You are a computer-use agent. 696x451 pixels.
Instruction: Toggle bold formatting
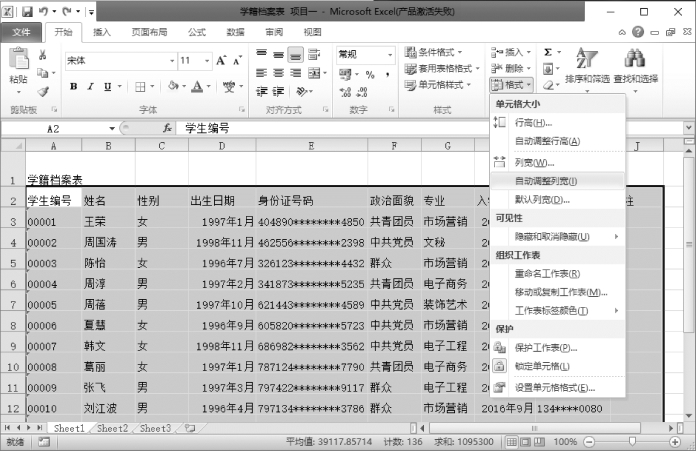[x=74, y=86]
